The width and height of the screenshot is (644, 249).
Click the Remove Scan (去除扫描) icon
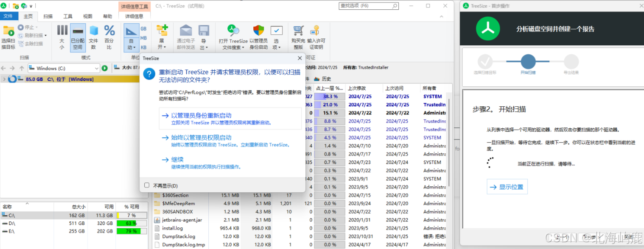(x=21, y=44)
